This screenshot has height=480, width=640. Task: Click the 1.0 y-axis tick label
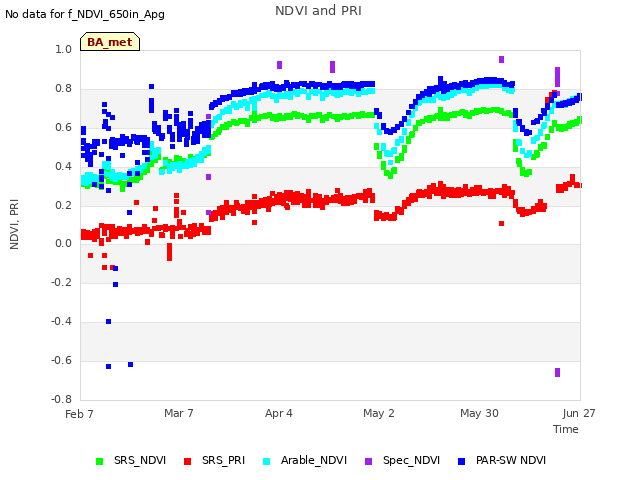pyautogui.click(x=64, y=49)
